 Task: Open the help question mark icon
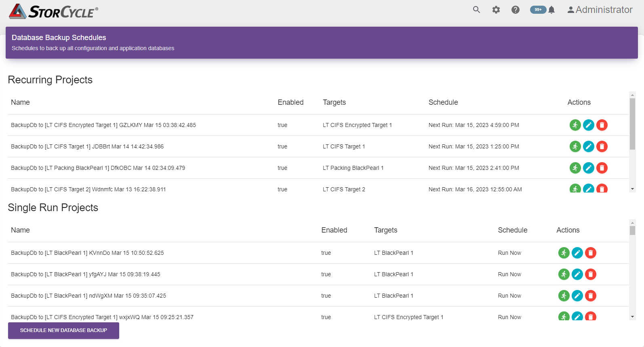[x=516, y=10]
